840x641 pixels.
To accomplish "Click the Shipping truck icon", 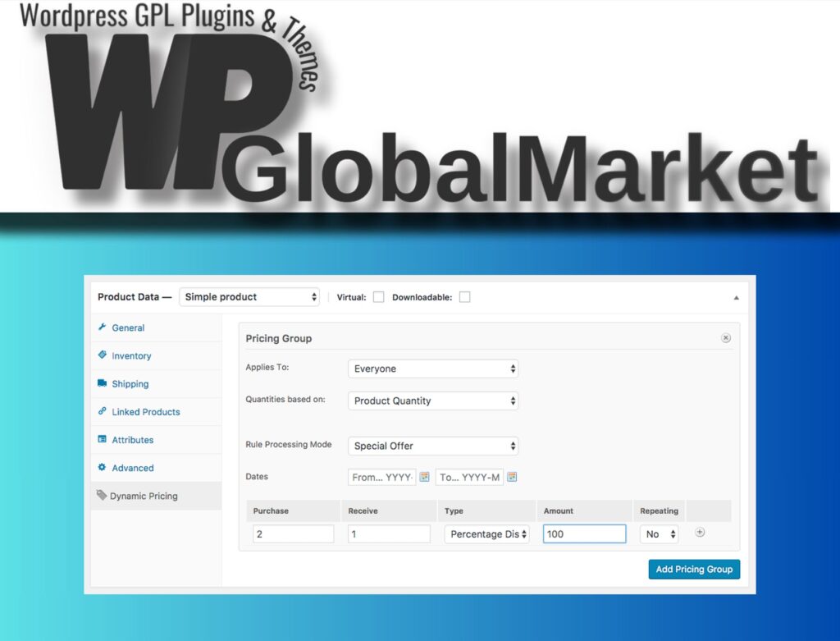I will tap(103, 382).
